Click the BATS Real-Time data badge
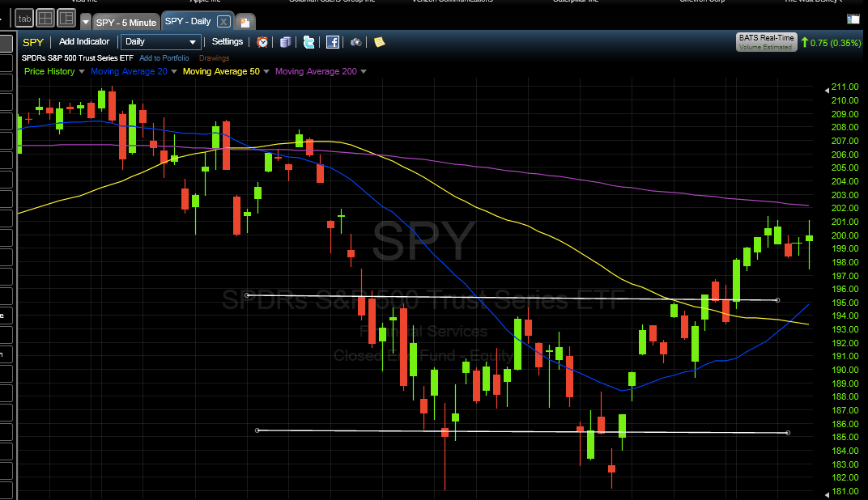 [x=766, y=41]
